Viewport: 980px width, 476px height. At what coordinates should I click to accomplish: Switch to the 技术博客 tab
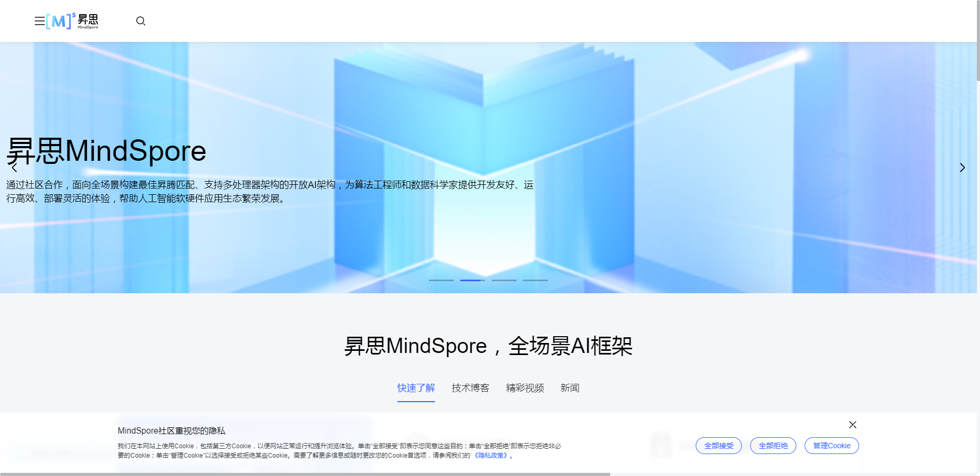click(471, 388)
